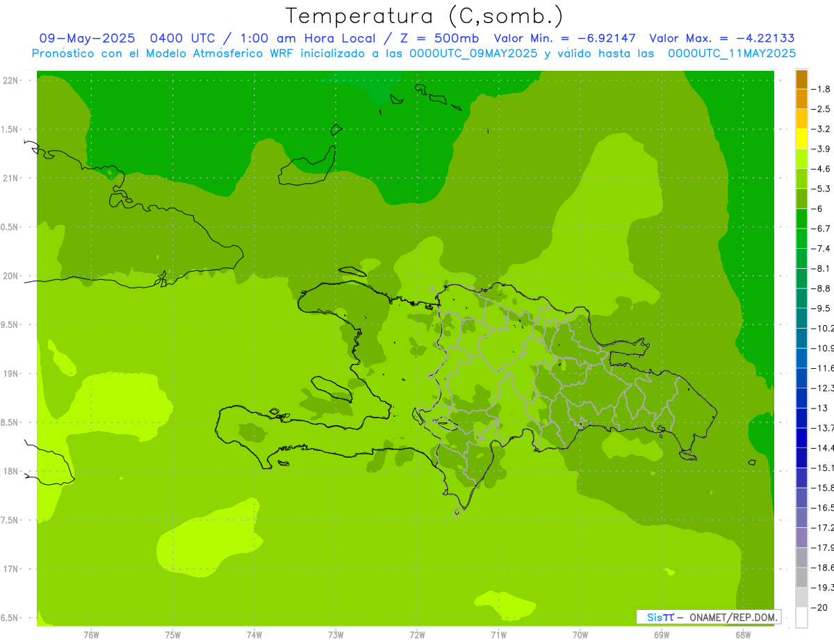
Task: Click the "Valor Min. = -6.92147" text
Action: [564, 38]
